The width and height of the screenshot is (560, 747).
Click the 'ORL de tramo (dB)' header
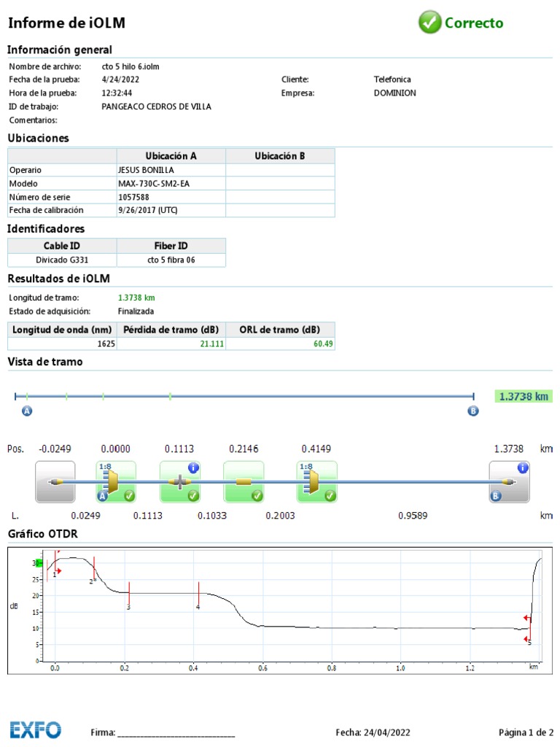(x=279, y=330)
